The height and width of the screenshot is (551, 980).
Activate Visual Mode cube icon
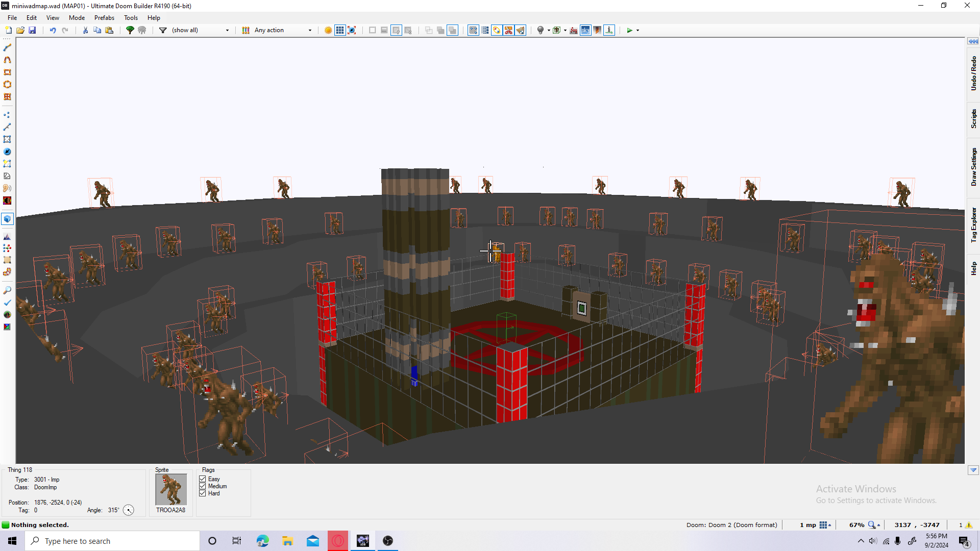[x=7, y=219]
